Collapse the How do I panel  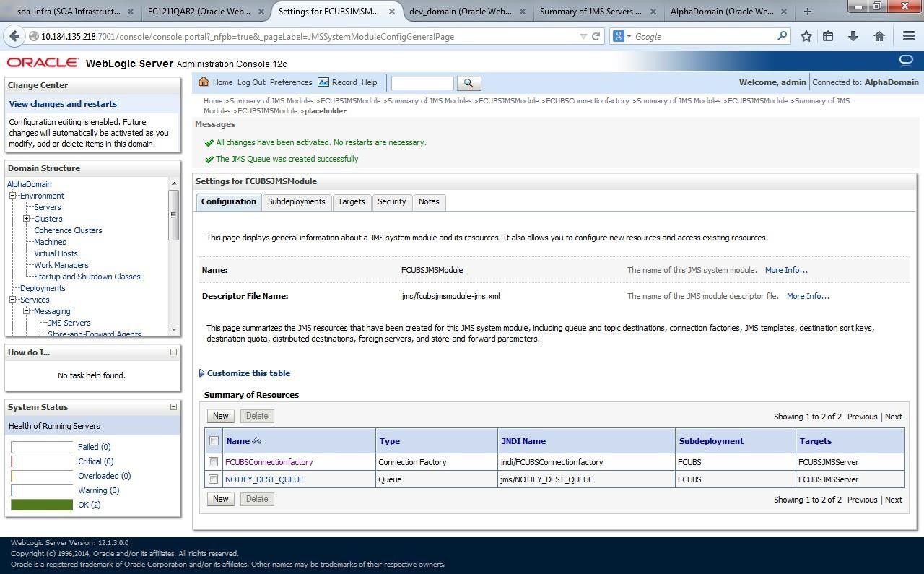(173, 352)
